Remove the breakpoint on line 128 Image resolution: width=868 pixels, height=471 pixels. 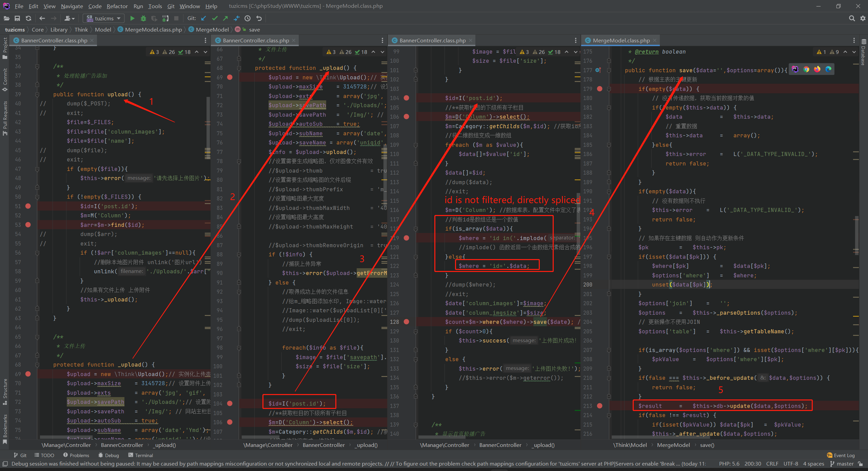click(x=407, y=322)
